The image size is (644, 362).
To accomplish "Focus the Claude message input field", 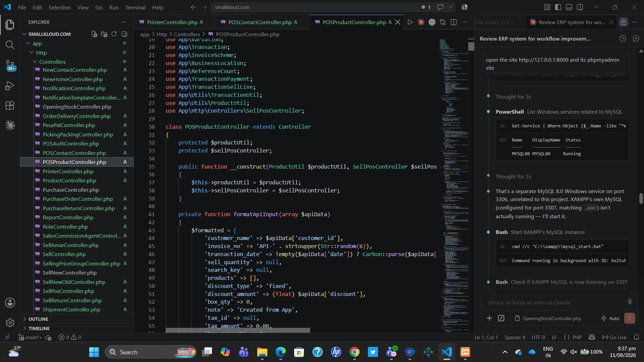I will pos(555,302).
